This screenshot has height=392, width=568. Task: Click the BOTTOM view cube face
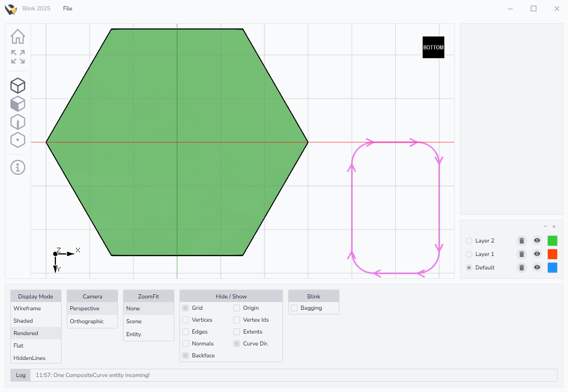[433, 47]
